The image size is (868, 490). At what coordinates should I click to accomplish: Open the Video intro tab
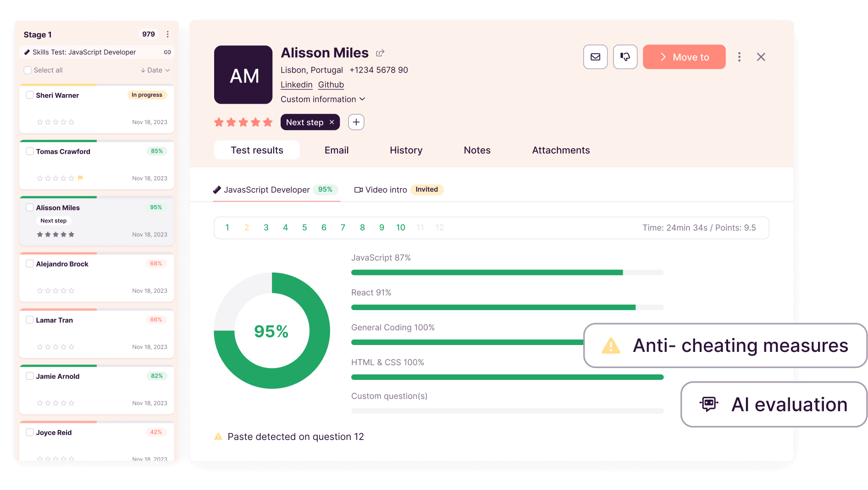click(x=386, y=189)
